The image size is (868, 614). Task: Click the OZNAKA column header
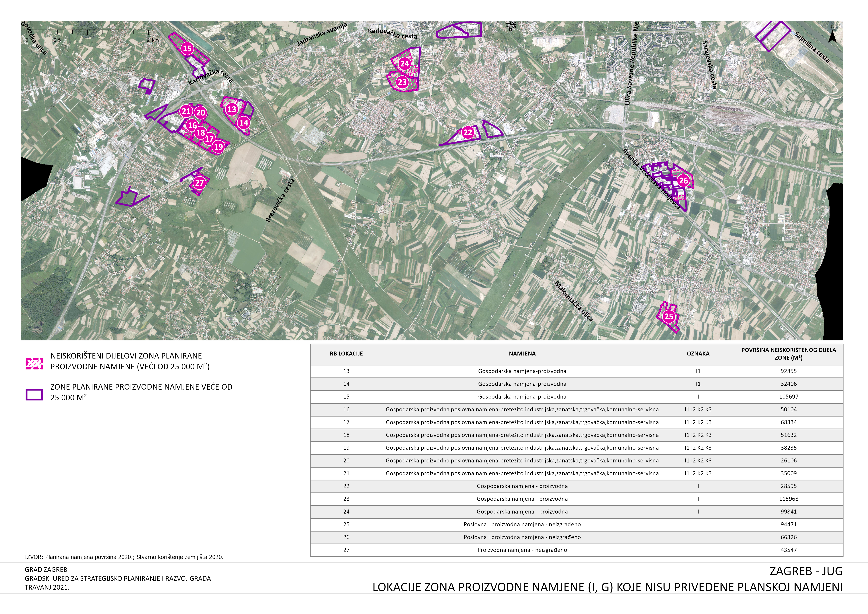pyautogui.click(x=698, y=354)
